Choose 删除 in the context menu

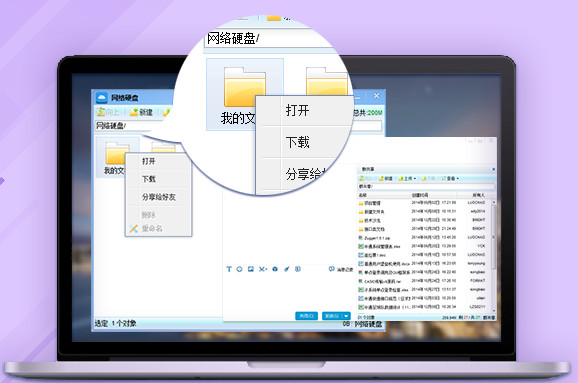pyautogui.click(x=149, y=215)
